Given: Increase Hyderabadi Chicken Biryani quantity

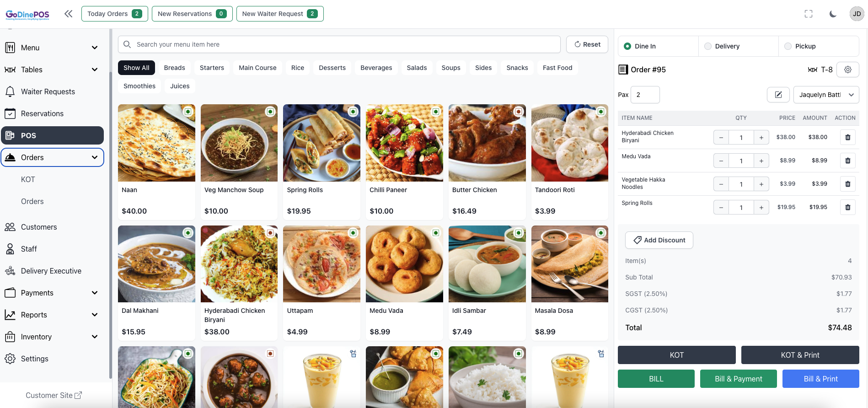Looking at the screenshot, I should point(761,137).
